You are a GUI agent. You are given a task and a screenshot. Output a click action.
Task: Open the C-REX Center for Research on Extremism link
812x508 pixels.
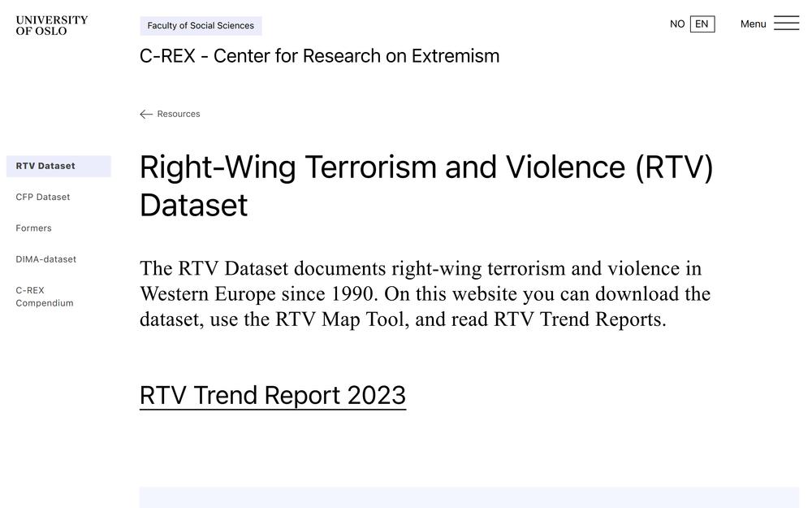pos(319,56)
